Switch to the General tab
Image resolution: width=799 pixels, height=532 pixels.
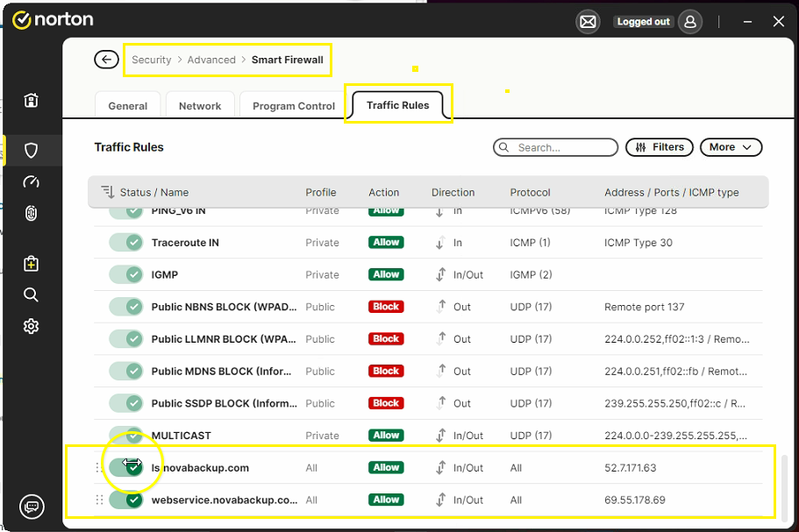[128, 105]
